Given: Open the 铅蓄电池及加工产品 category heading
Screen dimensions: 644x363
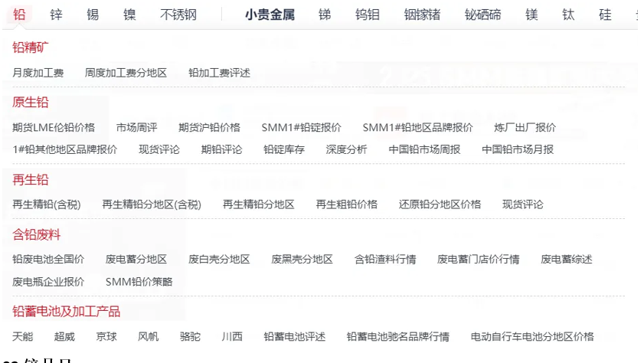Looking at the screenshot, I should tap(66, 311).
